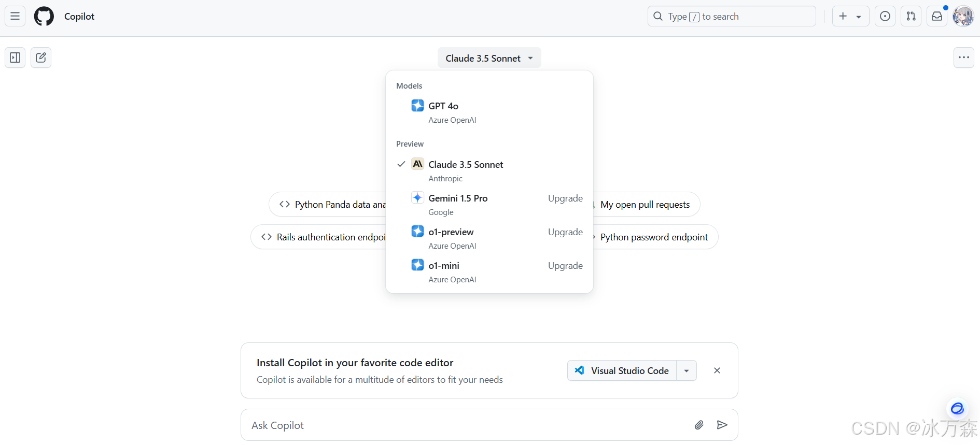The width and height of the screenshot is (980, 445).
Task: Click the o1-preview model icon
Action: coord(417,232)
